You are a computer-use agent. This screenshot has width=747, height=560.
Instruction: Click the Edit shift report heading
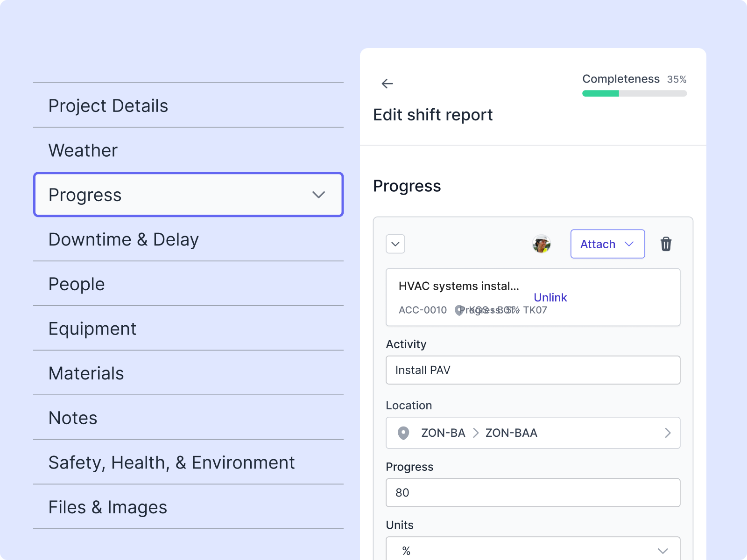pos(433,115)
